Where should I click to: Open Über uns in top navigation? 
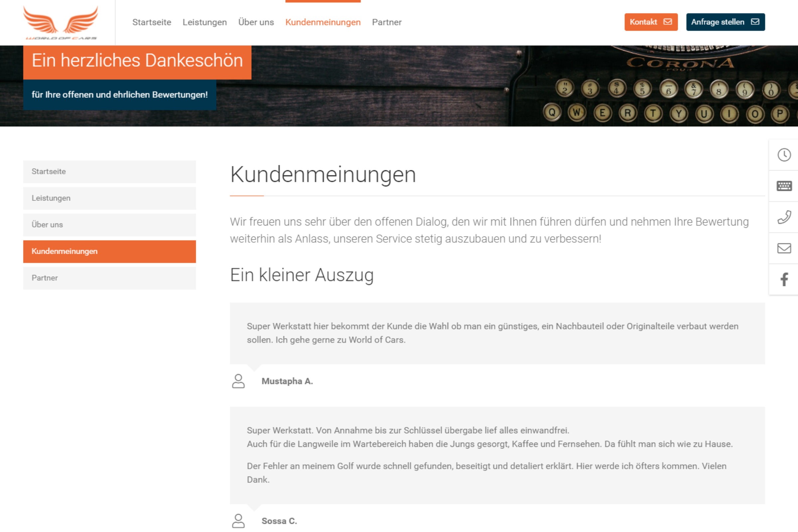tap(256, 22)
